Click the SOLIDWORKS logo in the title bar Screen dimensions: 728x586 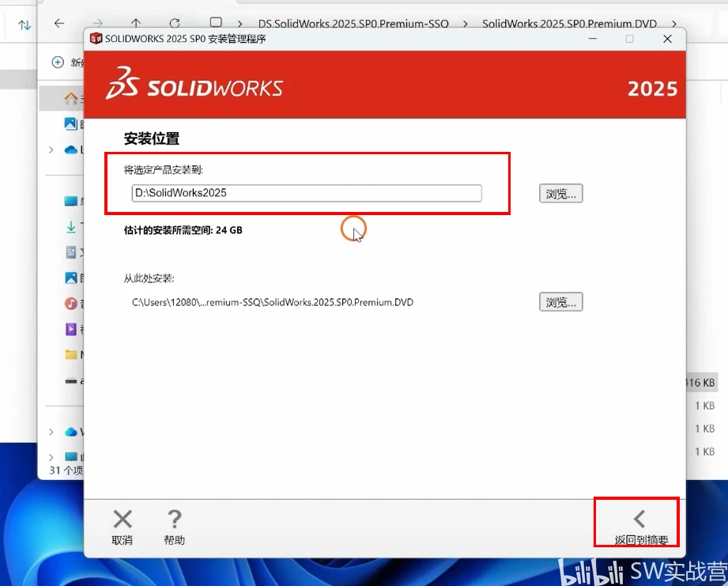[96, 39]
